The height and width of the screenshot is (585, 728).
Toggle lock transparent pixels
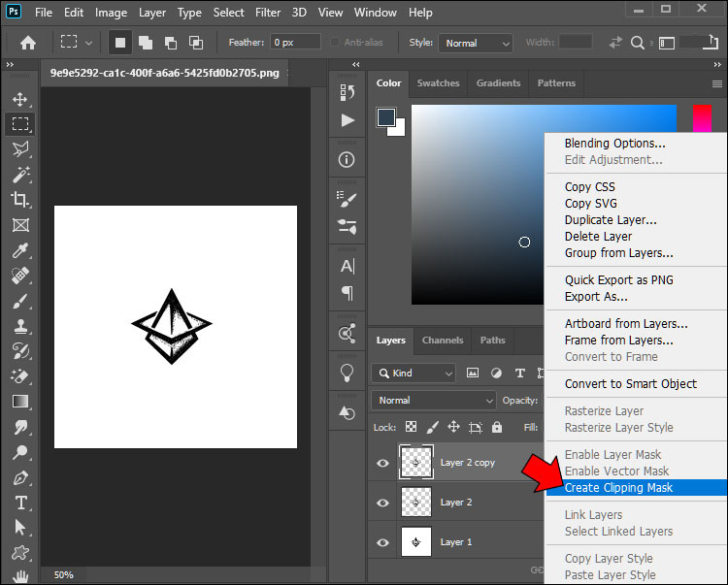tap(411, 427)
